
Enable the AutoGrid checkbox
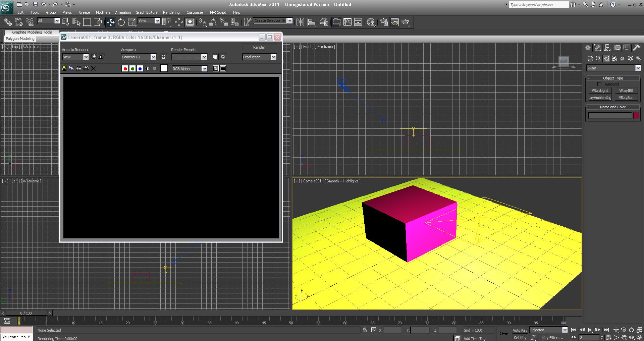coord(599,84)
